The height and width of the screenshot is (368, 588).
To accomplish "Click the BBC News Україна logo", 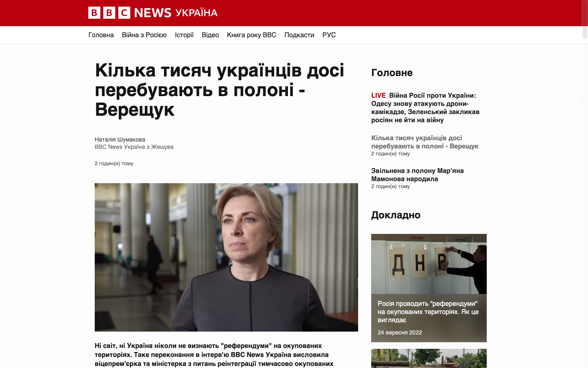I will (x=153, y=13).
